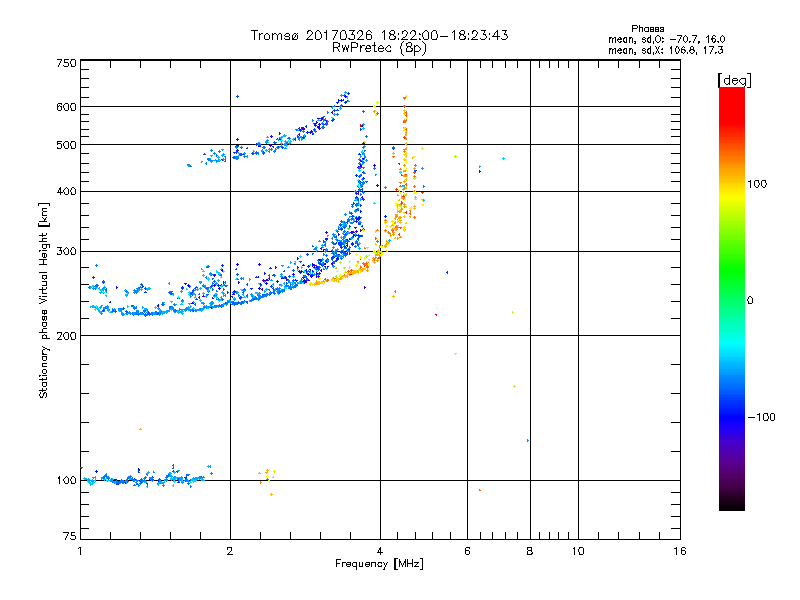Click the colorbar tick label "0"
The width and height of the screenshot is (800, 600).
click(750, 301)
